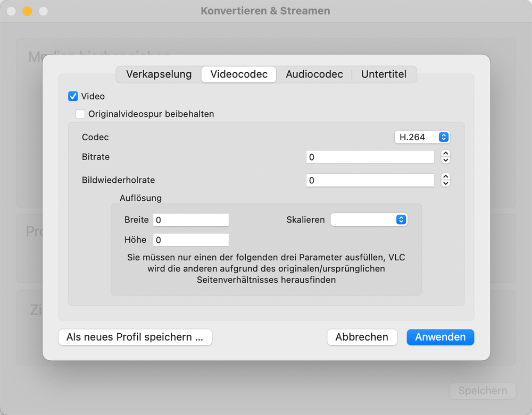The image size is (532, 415).
Task: Click Als neues Profil speichern
Action: pos(135,337)
